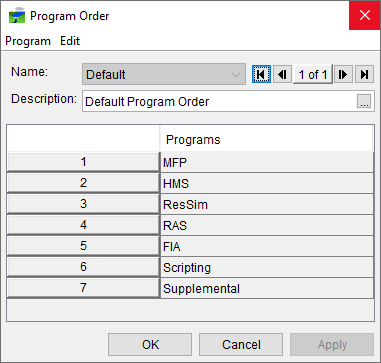
Task: Click the Cancel button
Action: coord(241,344)
